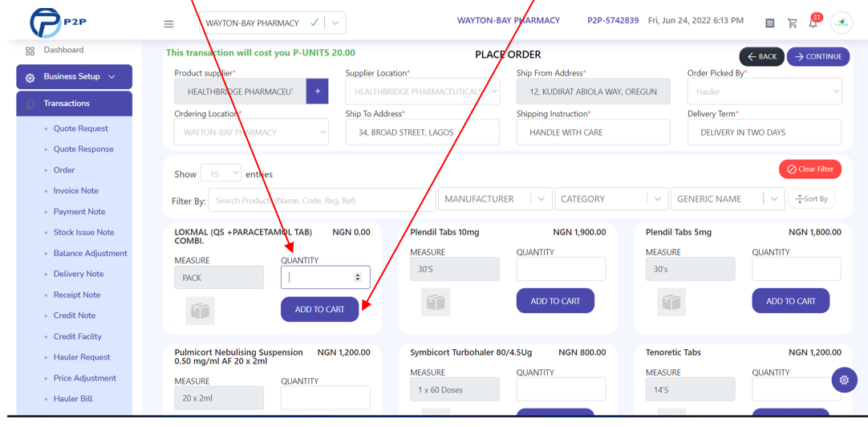
Task: View notifications bell with 31 badge
Action: [x=813, y=22]
